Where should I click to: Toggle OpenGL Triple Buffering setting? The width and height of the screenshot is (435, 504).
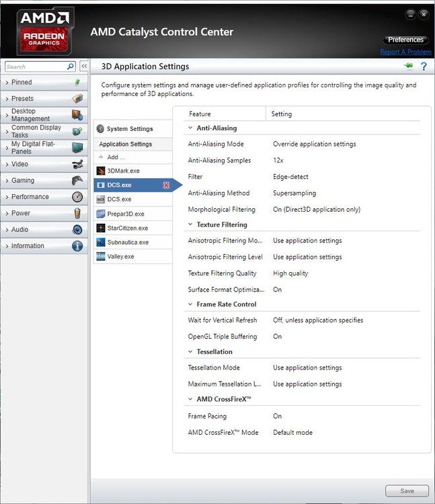click(277, 337)
